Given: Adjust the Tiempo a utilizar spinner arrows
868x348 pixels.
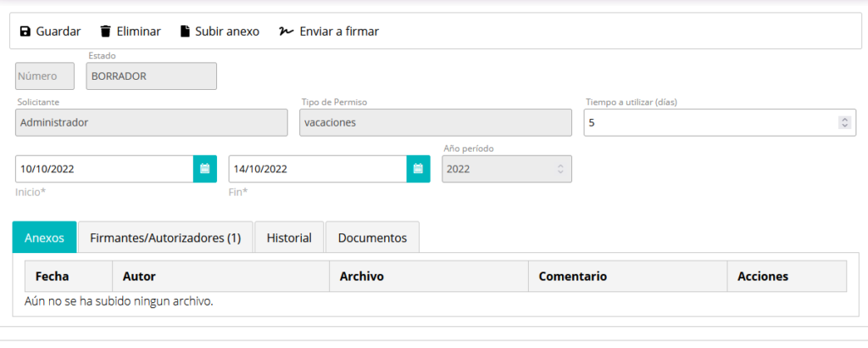Looking at the screenshot, I should tap(845, 122).
